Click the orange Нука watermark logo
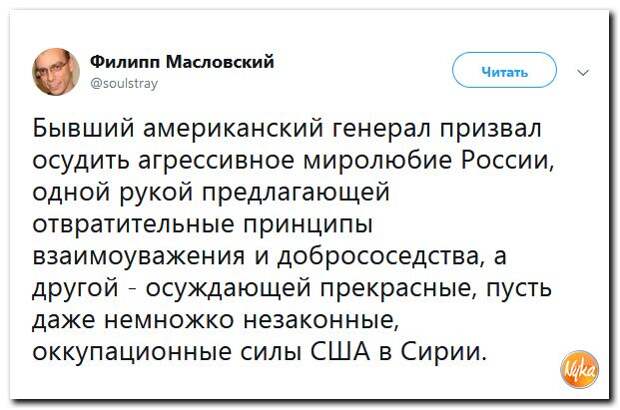The width and height of the screenshot is (620, 410). [x=580, y=369]
